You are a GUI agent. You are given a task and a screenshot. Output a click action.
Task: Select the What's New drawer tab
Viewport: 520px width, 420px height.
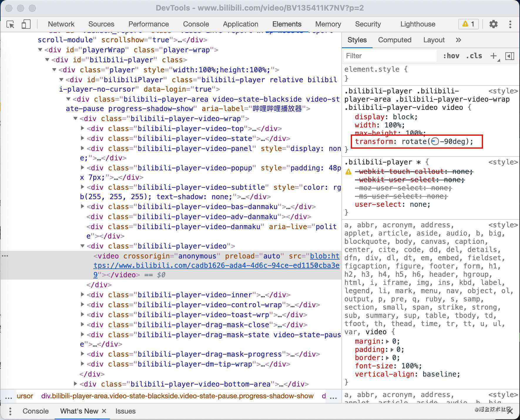pos(79,411)
